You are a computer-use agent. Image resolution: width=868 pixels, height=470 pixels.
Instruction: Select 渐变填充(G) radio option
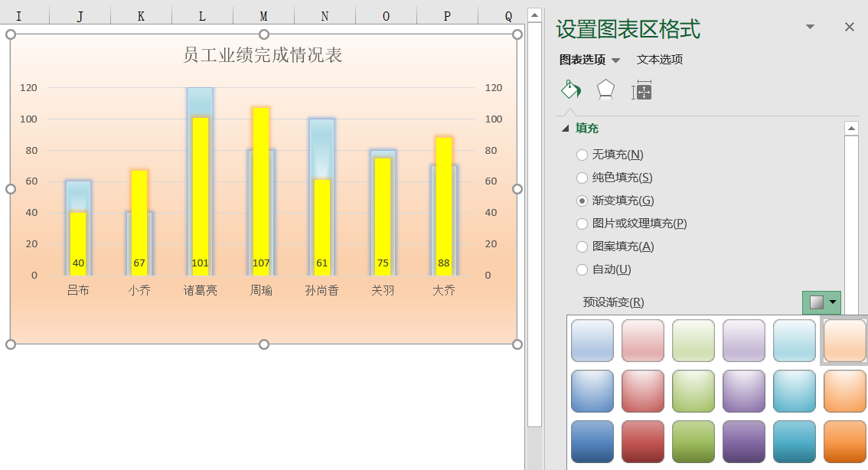(582, 201)
